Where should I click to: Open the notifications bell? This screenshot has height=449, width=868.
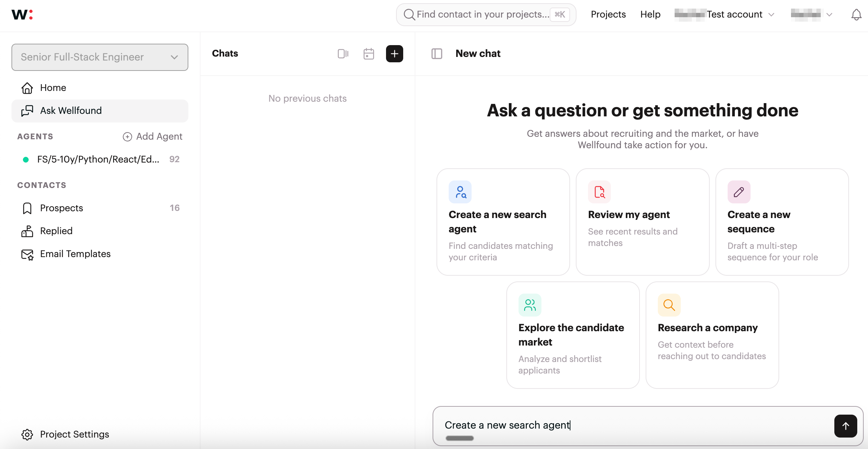856,15
